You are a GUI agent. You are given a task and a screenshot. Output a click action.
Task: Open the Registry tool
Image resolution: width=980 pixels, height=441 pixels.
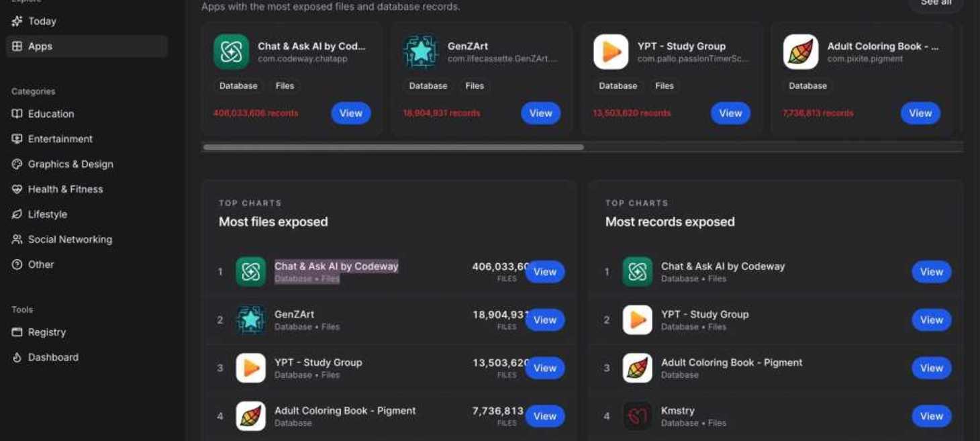[x=46, y=332]
